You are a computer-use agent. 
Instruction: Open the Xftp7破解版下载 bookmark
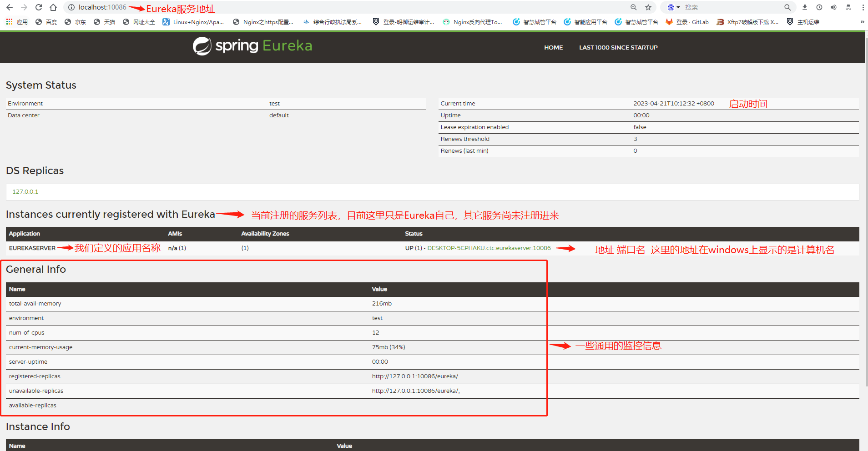pos(747,22)
